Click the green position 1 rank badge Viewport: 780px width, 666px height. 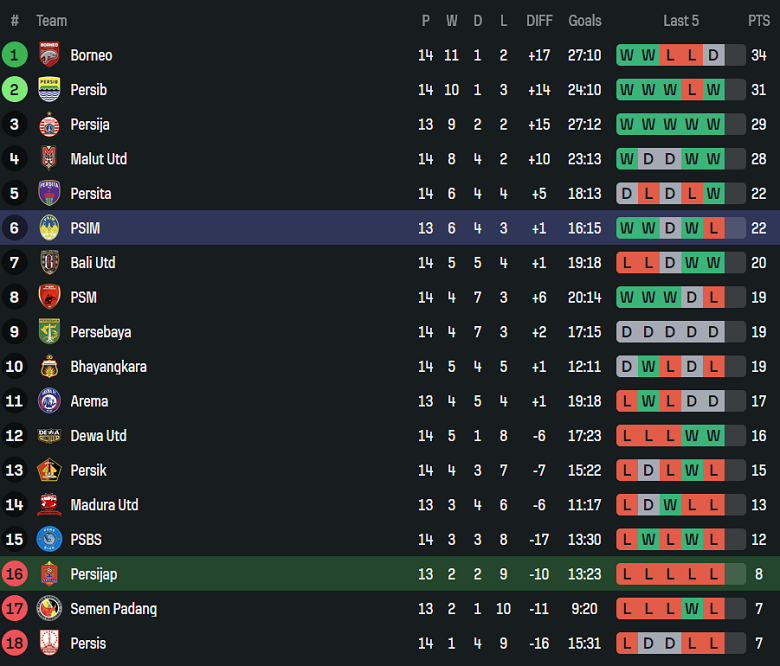[15, 55]
